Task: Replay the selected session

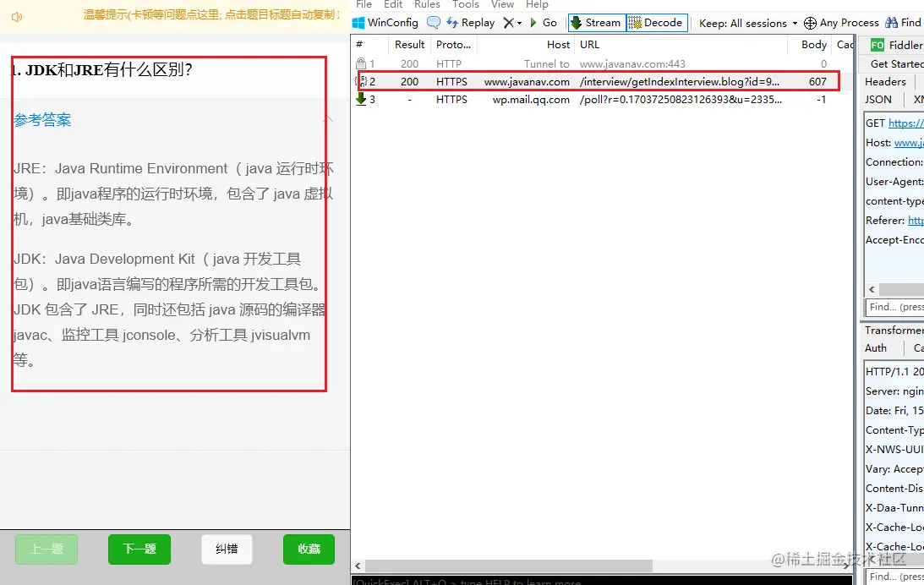Action: point(470,23)
